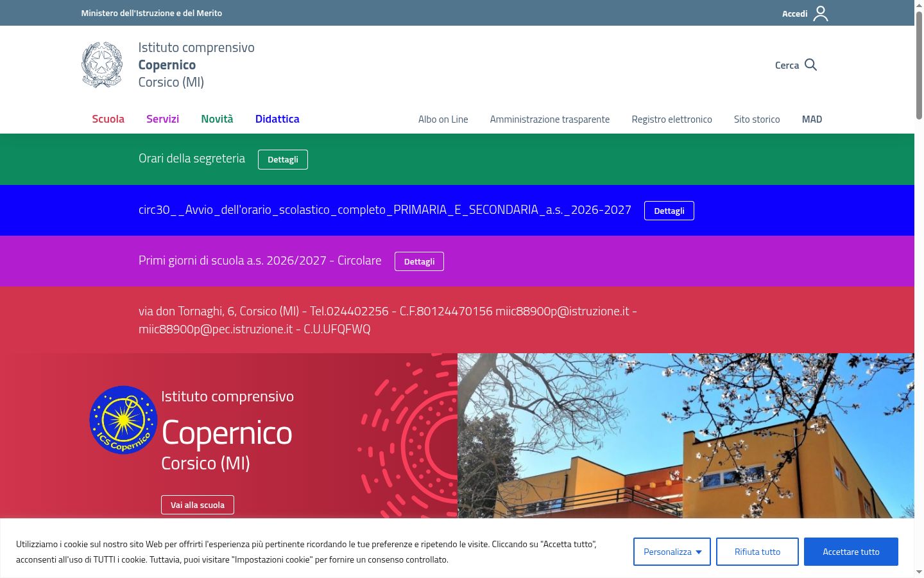Open the Servizi menu
The width and height of the screenshot is (924, 578).
click(162, 119)
